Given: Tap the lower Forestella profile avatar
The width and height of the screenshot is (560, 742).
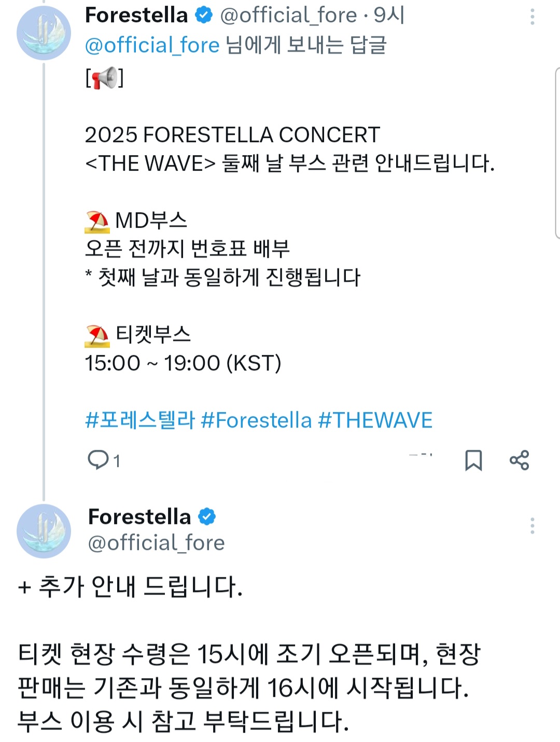Looking at the screenshot, I should pos(44,531).
